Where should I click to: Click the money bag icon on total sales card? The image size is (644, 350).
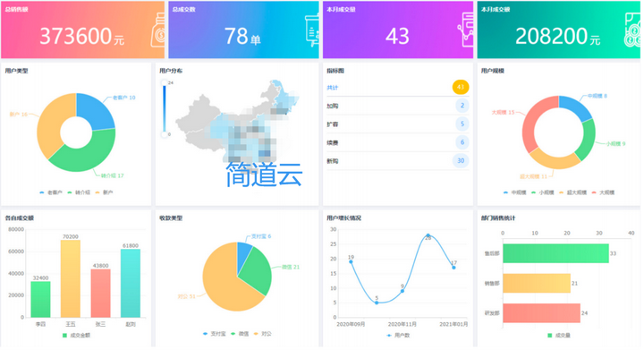[x=158, y=30]
